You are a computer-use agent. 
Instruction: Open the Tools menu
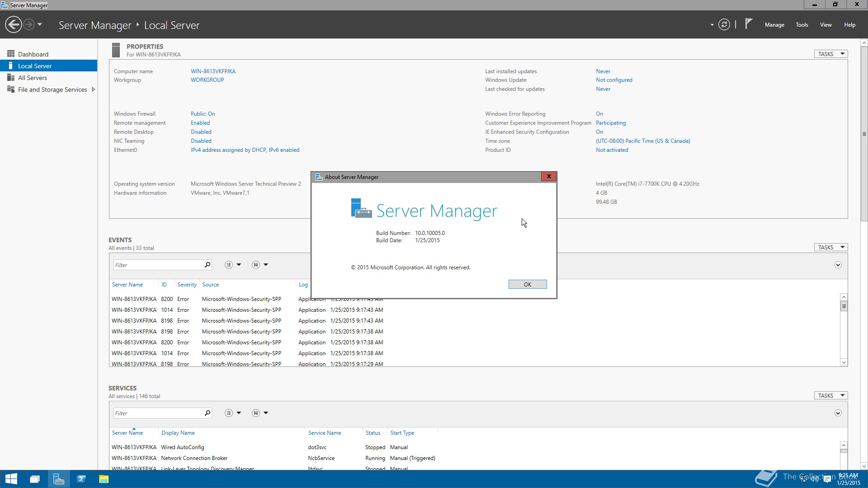tap(802, 25)
